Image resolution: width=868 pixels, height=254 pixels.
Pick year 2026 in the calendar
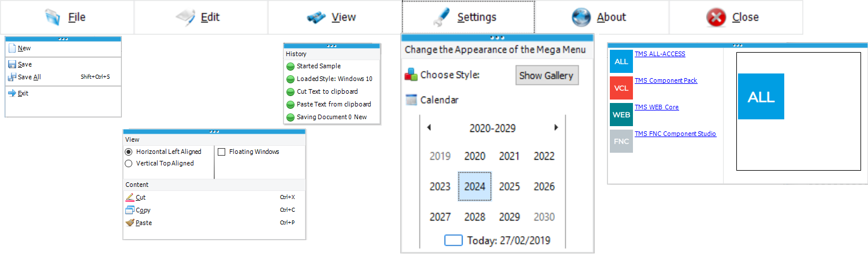click(x=544, y=186)
